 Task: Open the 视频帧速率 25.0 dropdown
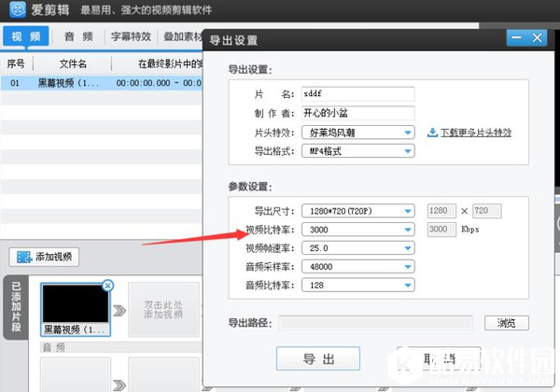point(408,248)
